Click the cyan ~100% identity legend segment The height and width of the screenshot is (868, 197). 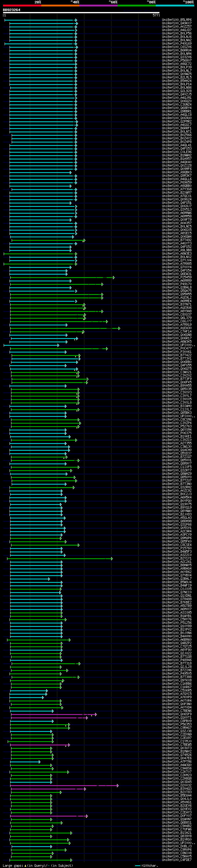tap(175, 6)
